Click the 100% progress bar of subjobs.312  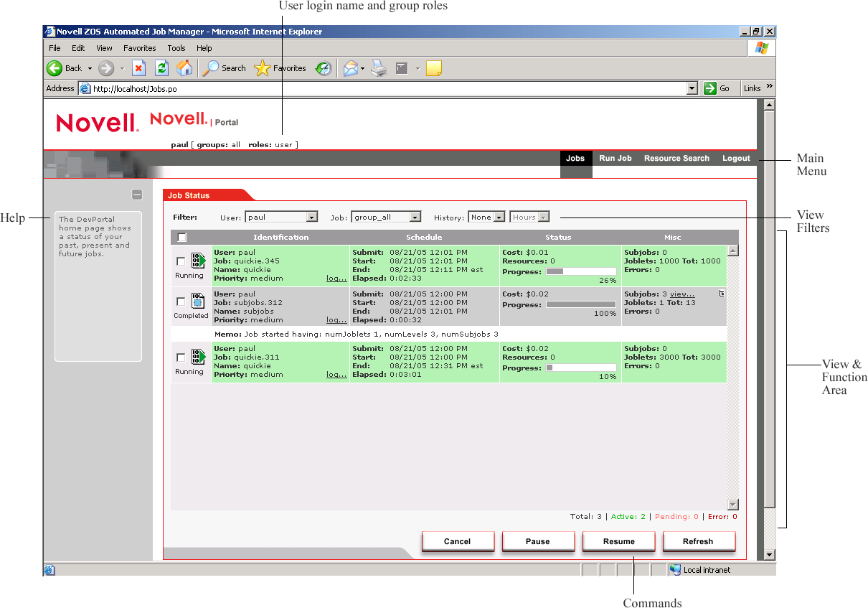[581, 304]
